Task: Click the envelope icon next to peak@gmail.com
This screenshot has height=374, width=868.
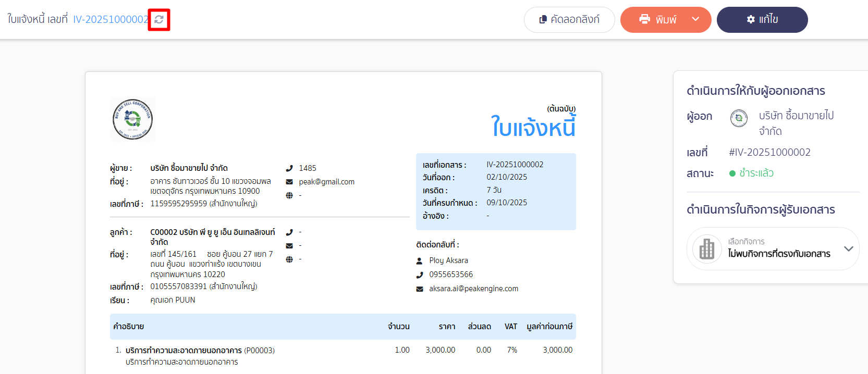Action: tap(289, 182)
